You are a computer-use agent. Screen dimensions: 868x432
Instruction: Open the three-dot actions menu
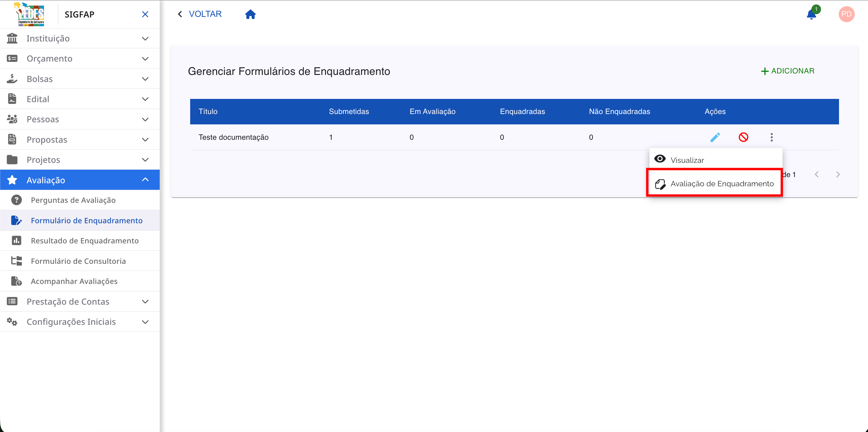[772, 137]
